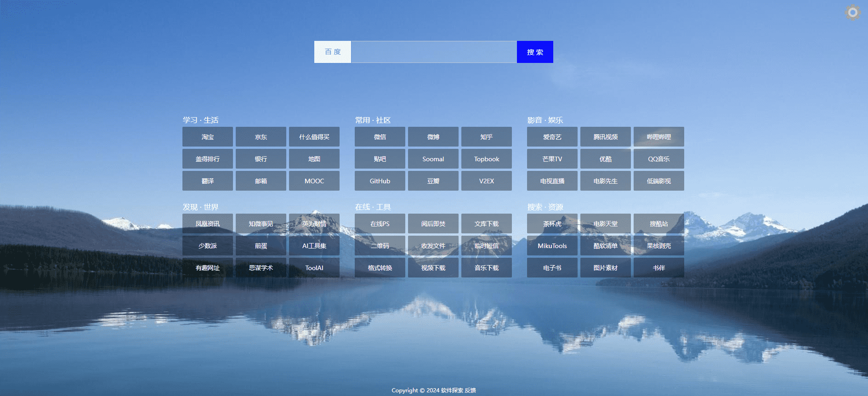
Task: Open the AI工具集 link
Action: click(x=314, y=246)
